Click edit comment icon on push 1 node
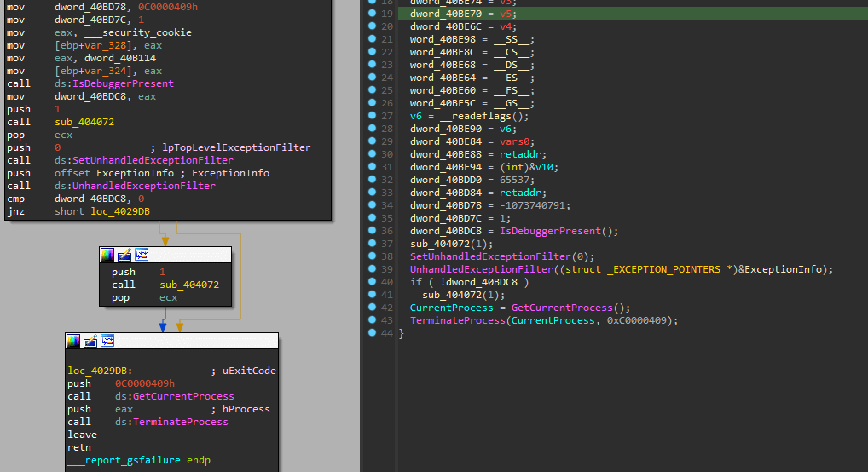 click(x=124, y=254)
